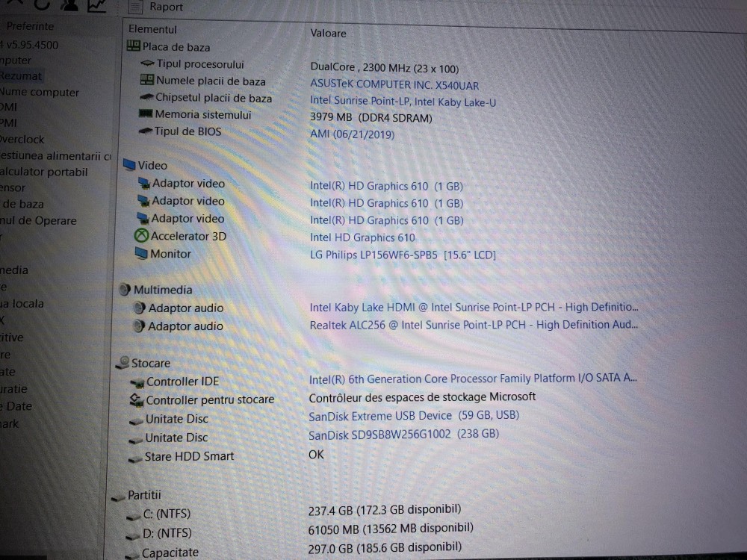747x560 pixels.
Task: Click the value 'DualCore , 2300 MHz (23 x 100)'
Action: pos(385,68)
